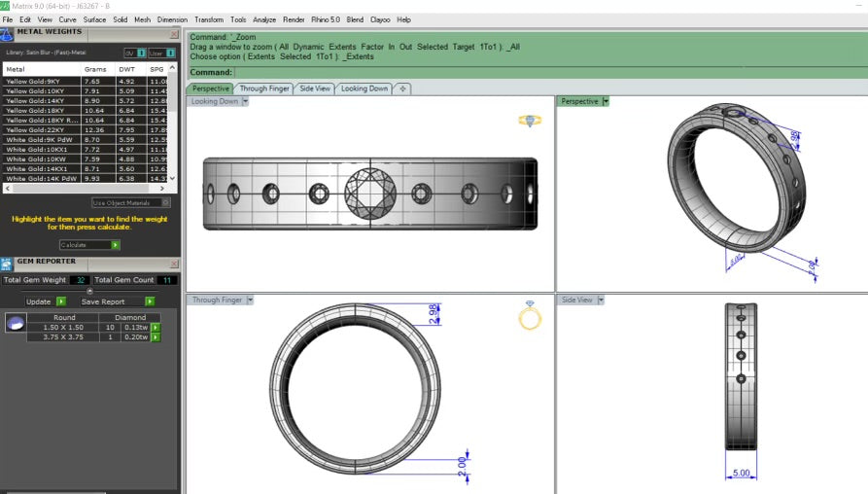Open the Perspective viewport title dropdown
This screenshot has width=868, height=494.
pyautogui.click(x=606, y=101)
